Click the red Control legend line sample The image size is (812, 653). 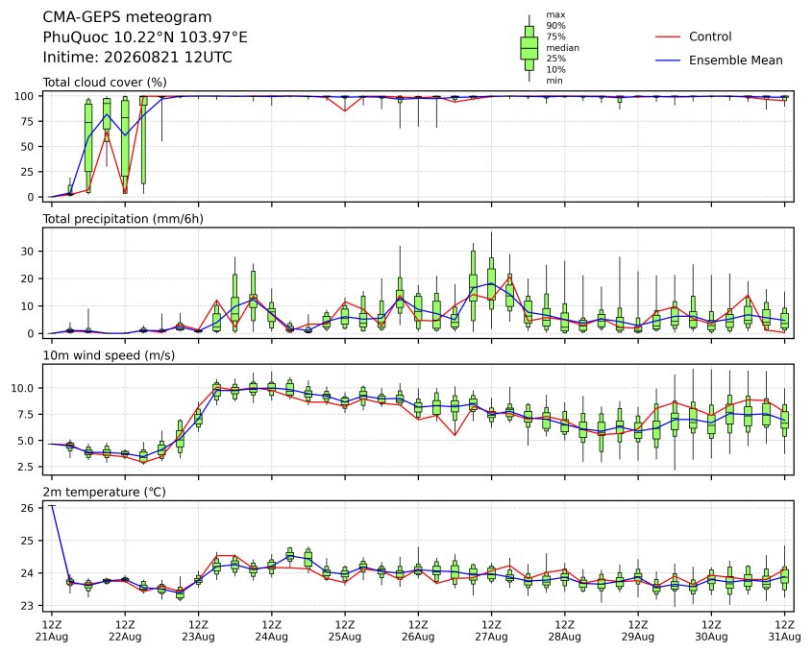tap(668, 36)
